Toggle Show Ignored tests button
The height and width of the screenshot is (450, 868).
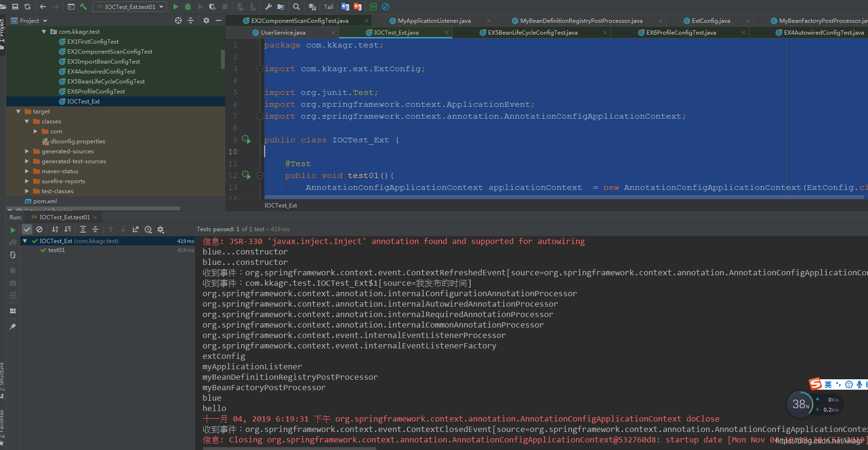[x=39, y=229]
